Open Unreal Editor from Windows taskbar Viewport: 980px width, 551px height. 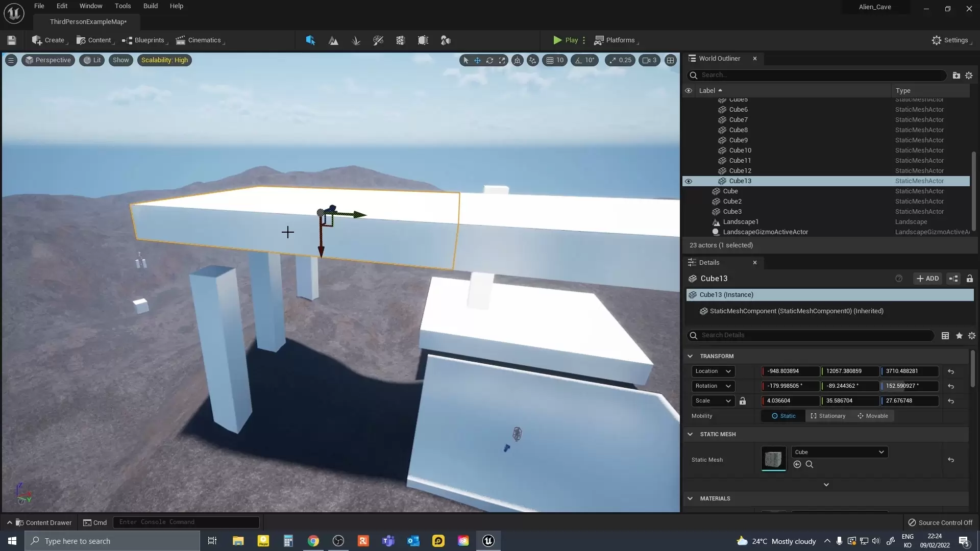pyautogui.click(x=488, y=541)
